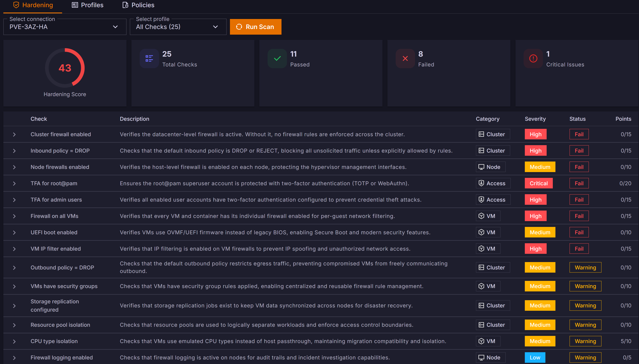Click the Critical Issues alert icon
639x364 pixels.
(x=533, y=59)
